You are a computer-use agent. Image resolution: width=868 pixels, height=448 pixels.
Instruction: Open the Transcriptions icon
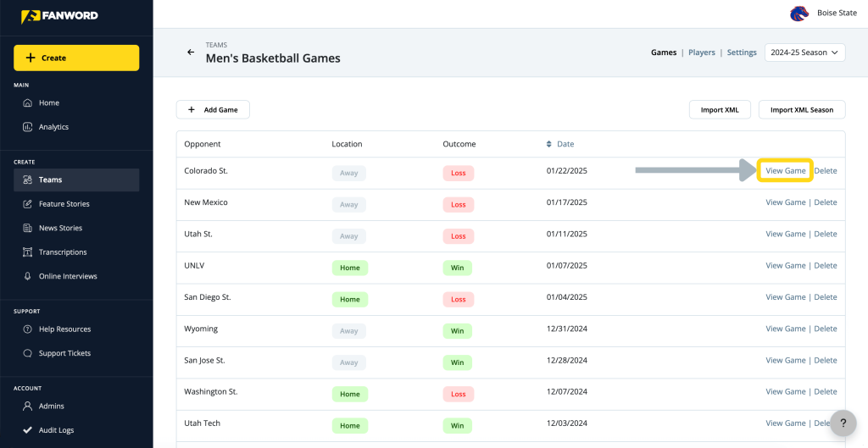[x=27, y=252]
